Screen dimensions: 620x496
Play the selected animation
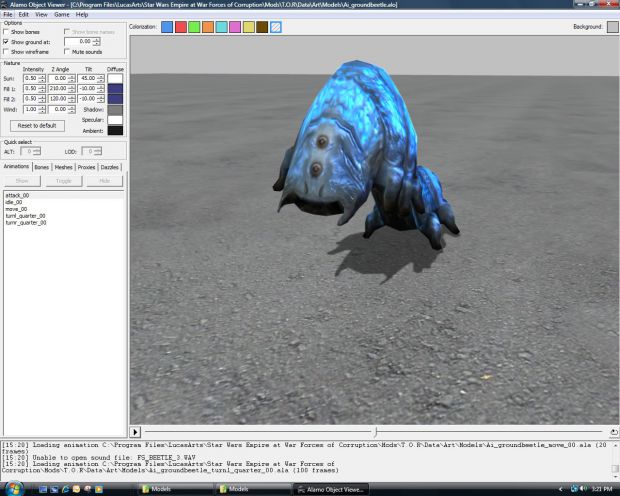pos(135,432)
